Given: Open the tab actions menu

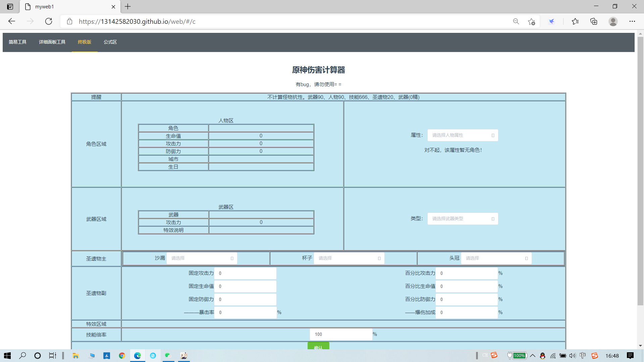Looking at the screenshot, I should point(10,6).
